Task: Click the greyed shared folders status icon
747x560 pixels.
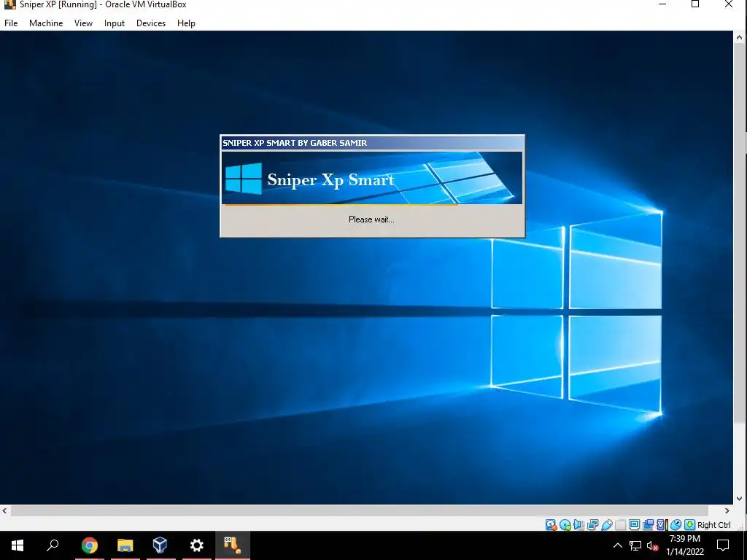Action: coord(620,525)
